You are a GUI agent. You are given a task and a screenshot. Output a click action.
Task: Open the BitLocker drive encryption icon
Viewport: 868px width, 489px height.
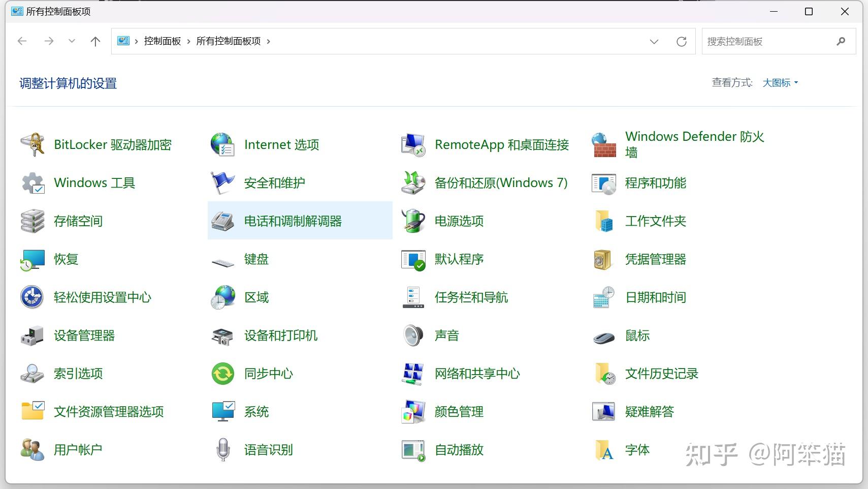pos(33,145)
